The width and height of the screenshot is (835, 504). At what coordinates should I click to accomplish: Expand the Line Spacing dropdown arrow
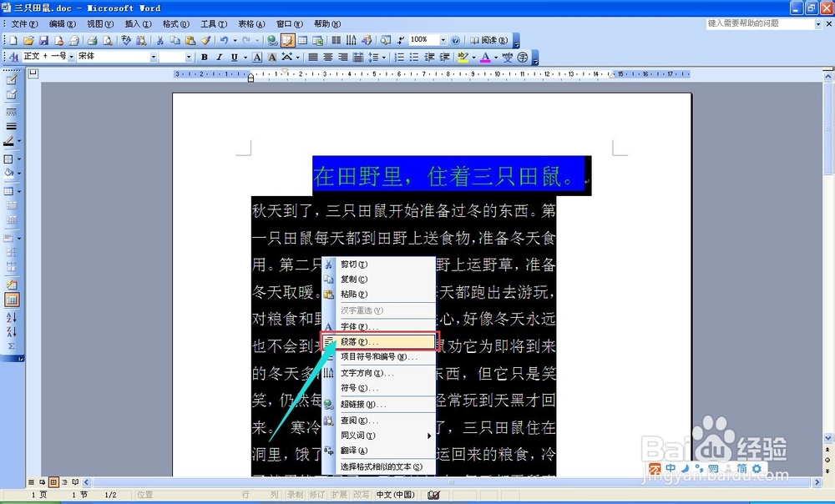383,57
